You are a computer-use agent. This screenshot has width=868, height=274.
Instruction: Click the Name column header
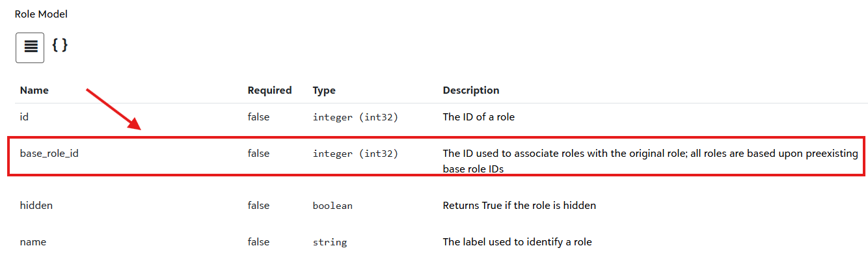[x=34, y=90]
